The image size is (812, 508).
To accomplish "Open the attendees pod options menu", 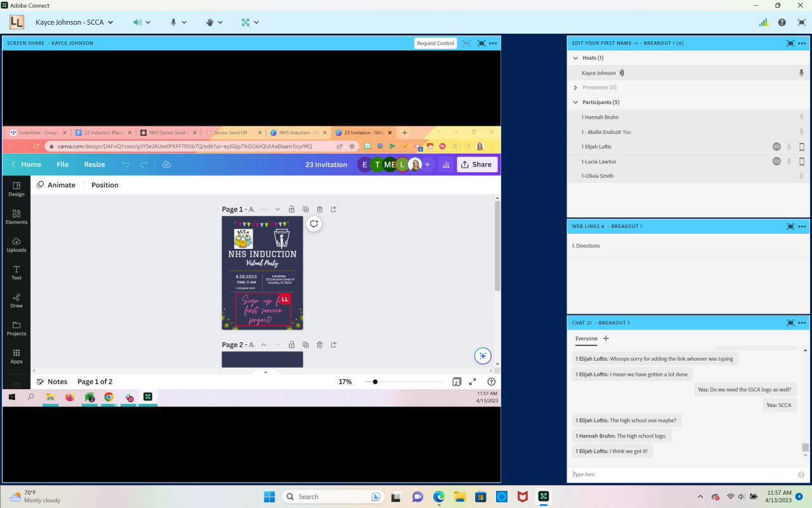I will coord(802,43).
